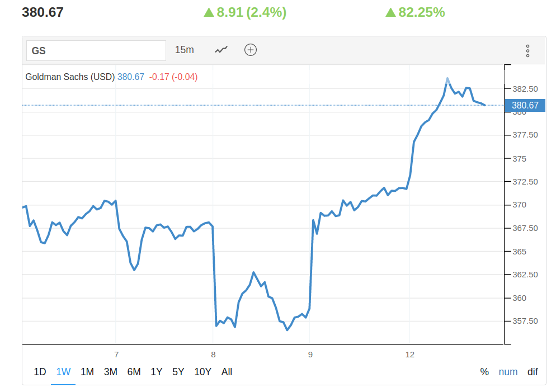The height and width of the screenshot is (392, 556).
Task: Toggle percent display mode
Action: [484, 372]
